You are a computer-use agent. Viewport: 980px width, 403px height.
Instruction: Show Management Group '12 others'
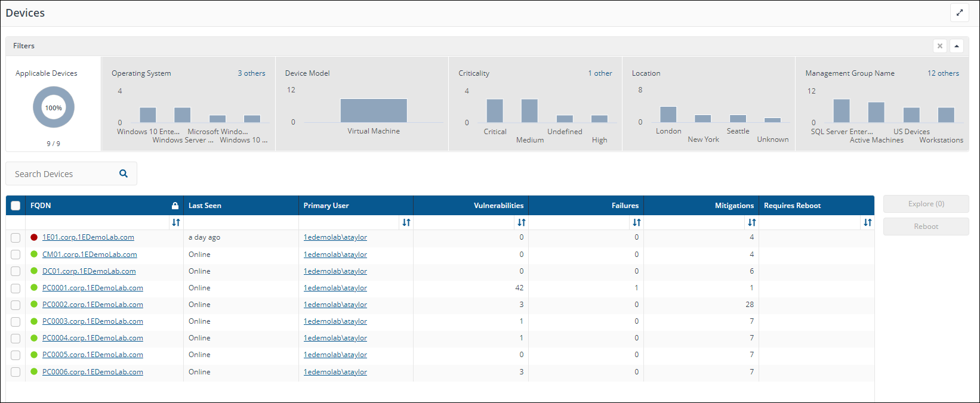pos(943,73)
